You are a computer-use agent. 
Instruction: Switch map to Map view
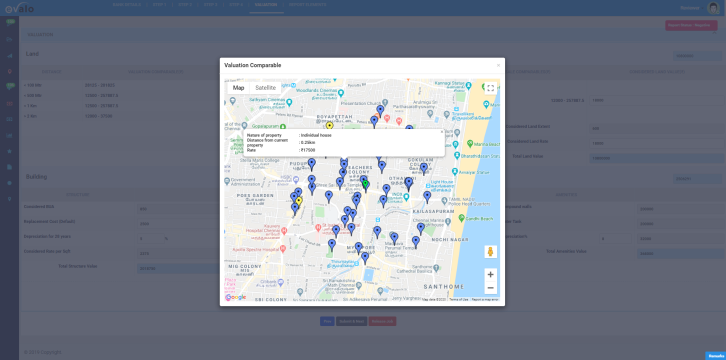[x=238, y=88]
